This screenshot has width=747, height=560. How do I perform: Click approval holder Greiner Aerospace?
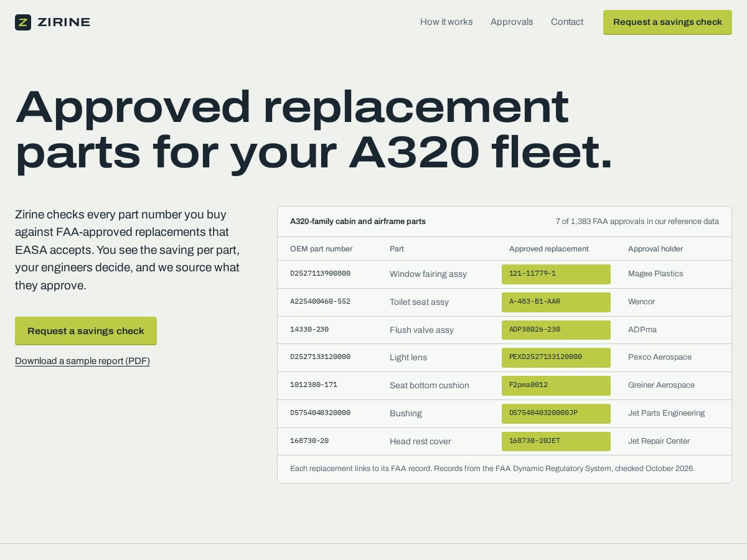pyautogui.click(x=661, y=385)
